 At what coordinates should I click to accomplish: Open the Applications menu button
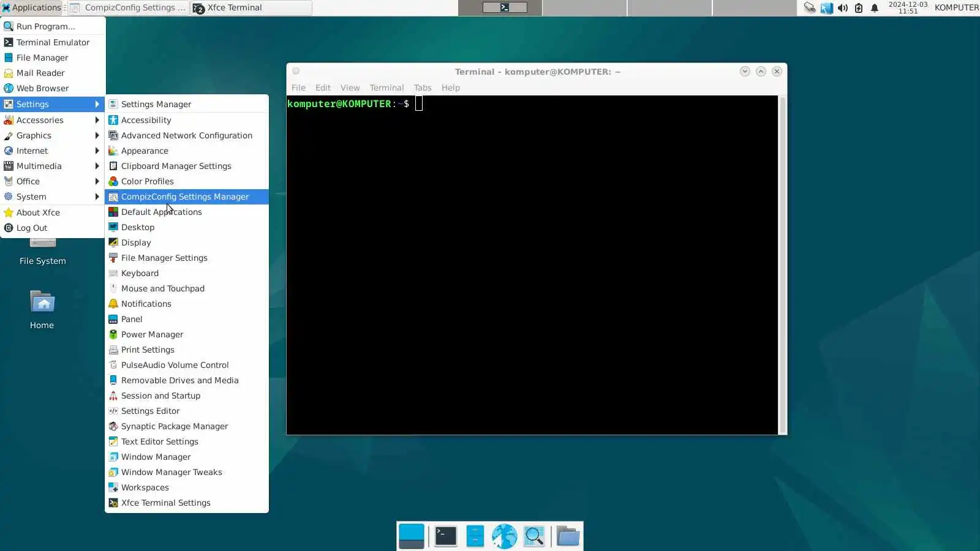click(x=31, y=8)
